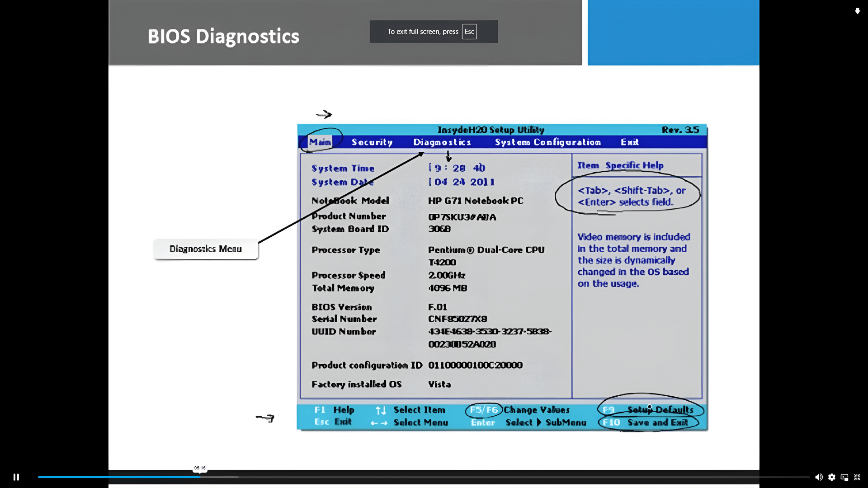Enable picture-in-picture mode
Viewport: 868px width, 488px height.
pyautogui.click(x=844, y=477)
